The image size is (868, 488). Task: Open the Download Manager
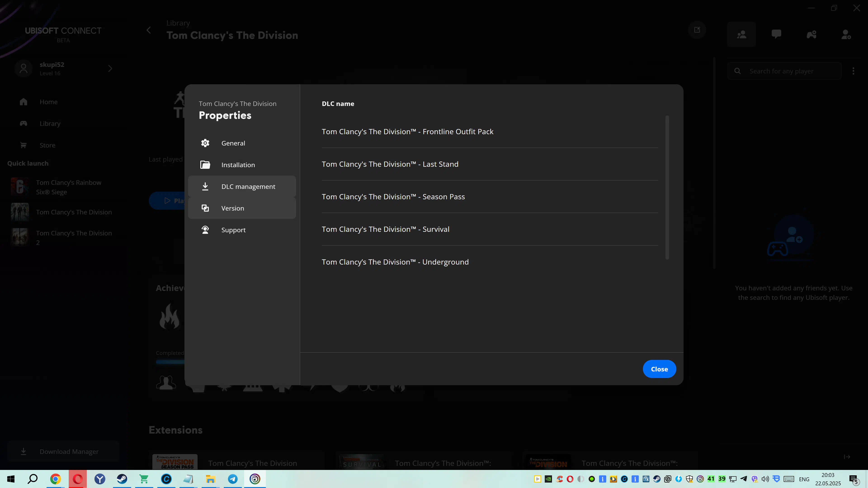63,452
